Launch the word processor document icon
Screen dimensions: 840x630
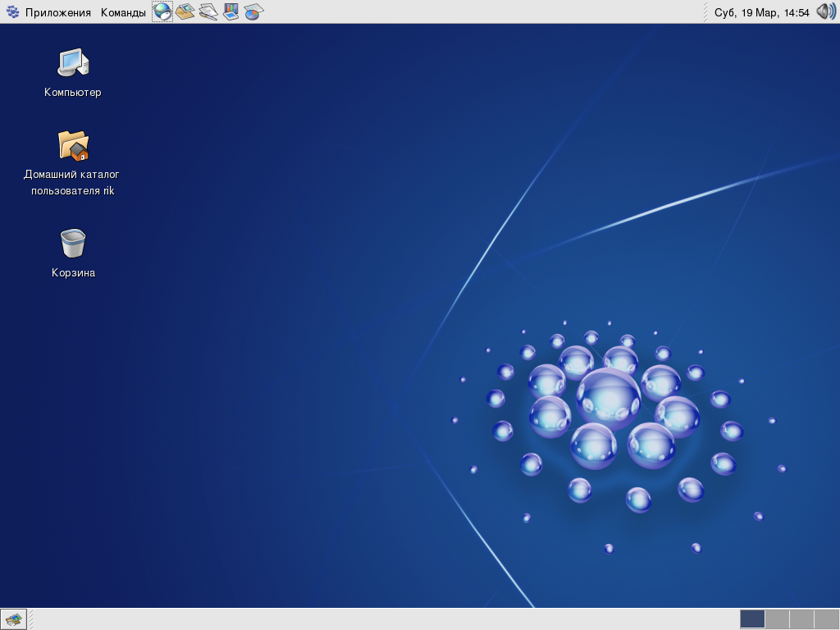point(208,11)
